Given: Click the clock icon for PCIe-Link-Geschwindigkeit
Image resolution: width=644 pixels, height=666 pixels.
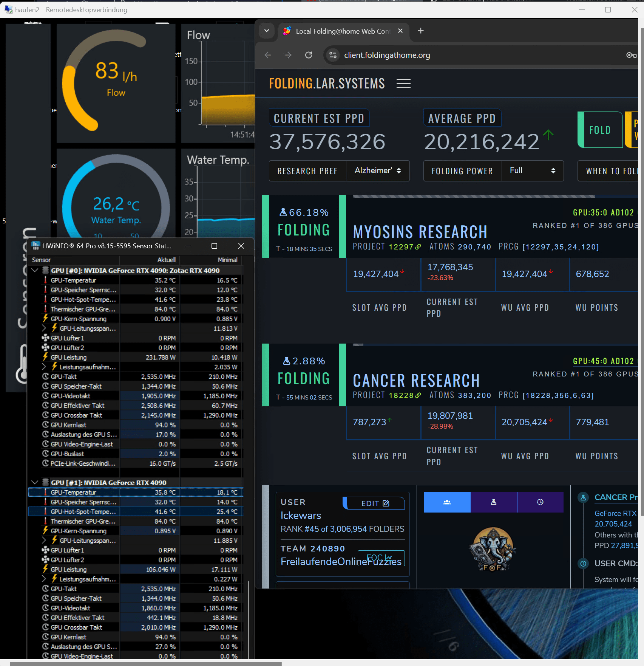Looking at the screenshot, I should [45, 463].
